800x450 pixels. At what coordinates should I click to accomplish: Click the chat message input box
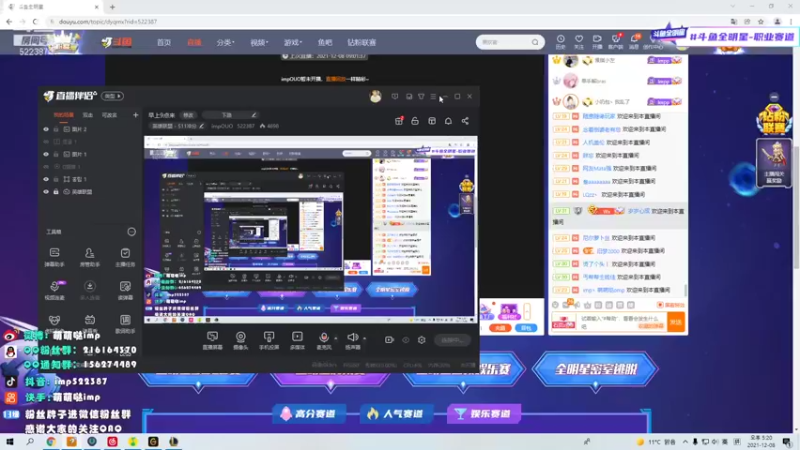[621, 322]
